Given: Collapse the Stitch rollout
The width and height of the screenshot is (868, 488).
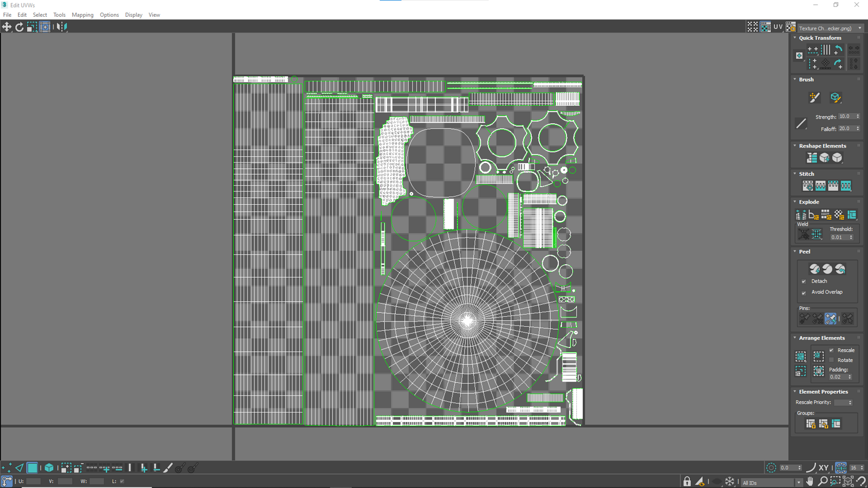Looking at the screenshot, I should click(x=795, y=174).
